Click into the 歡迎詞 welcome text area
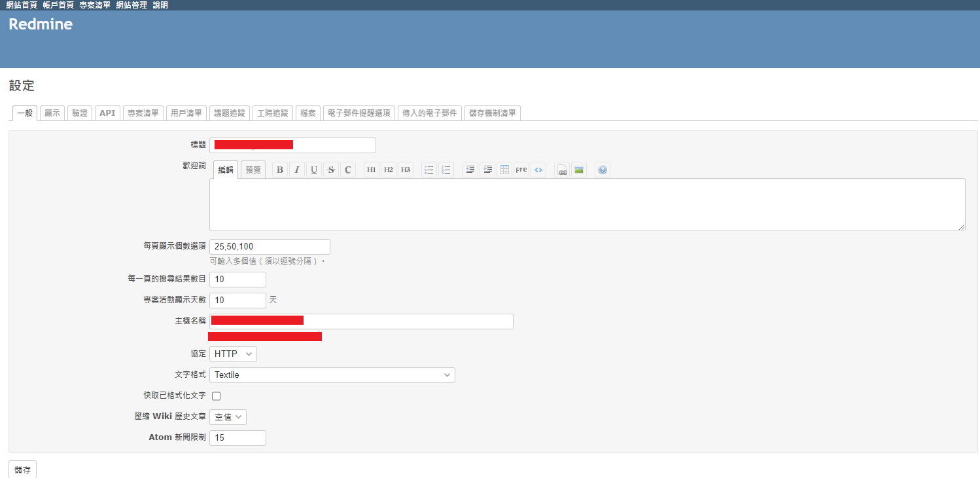The width and height of the screenshot is (980, 478). pos(587,204)
